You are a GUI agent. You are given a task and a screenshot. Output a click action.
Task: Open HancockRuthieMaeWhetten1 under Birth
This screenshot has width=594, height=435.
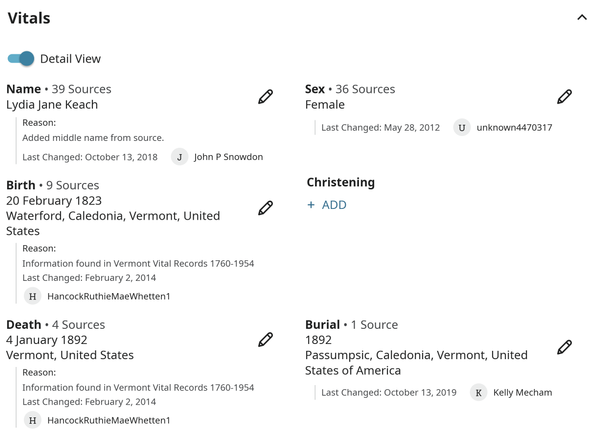(109, 296)
